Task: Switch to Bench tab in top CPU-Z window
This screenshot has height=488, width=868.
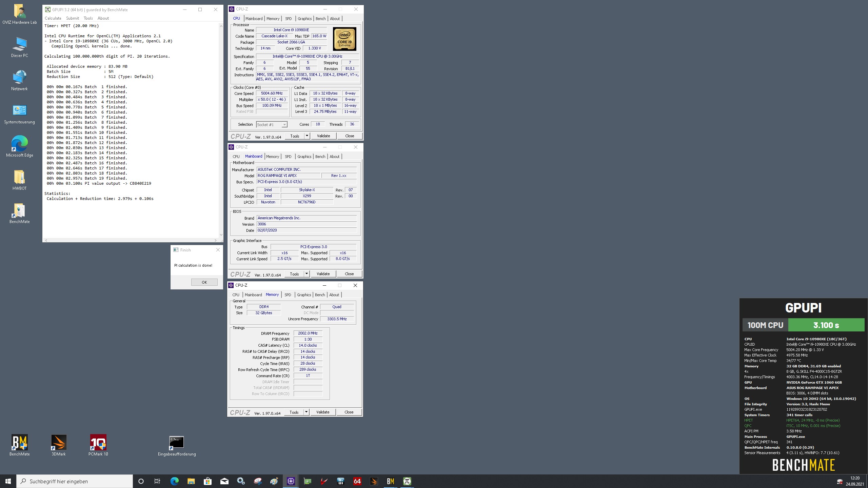Action: click(320, 19)
